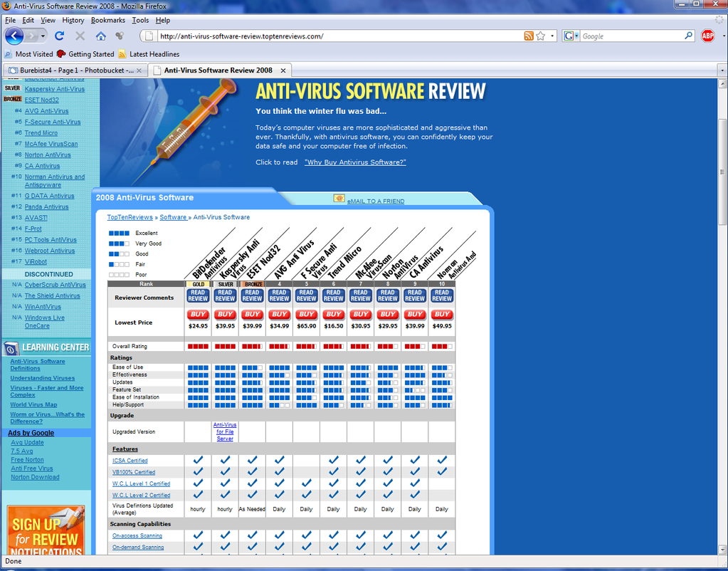Open the History menu
Image resolution: width=728 pixels, height=571 pixels.
tap(73, 21)
